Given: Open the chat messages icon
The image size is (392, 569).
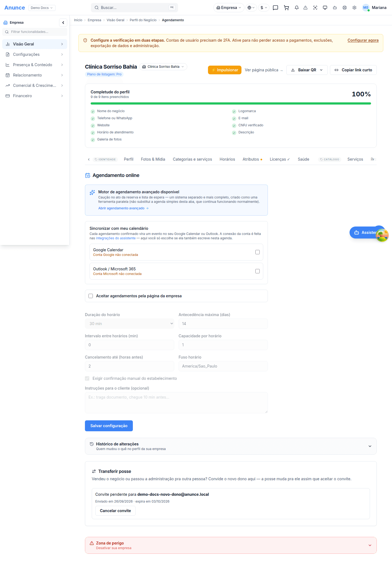Looking at the screenshot, I should click(275, 8).
